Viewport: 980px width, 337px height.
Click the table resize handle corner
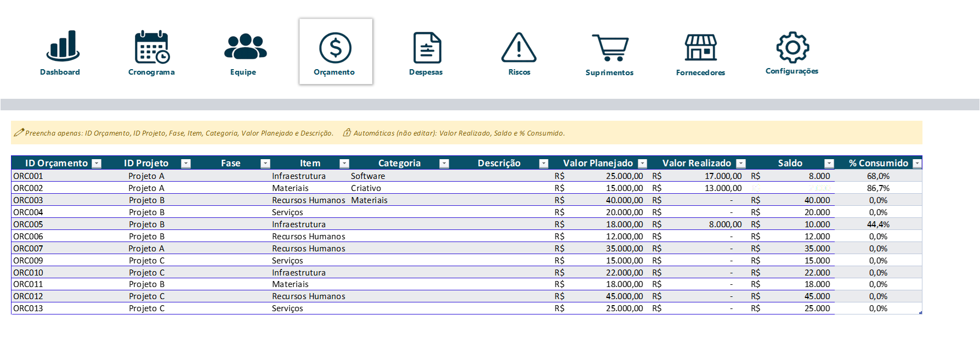pyautogui.click(x=920, y=312)
